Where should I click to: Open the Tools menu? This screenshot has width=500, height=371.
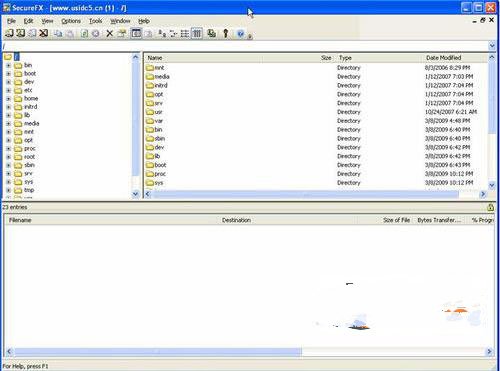pos(96,21)
